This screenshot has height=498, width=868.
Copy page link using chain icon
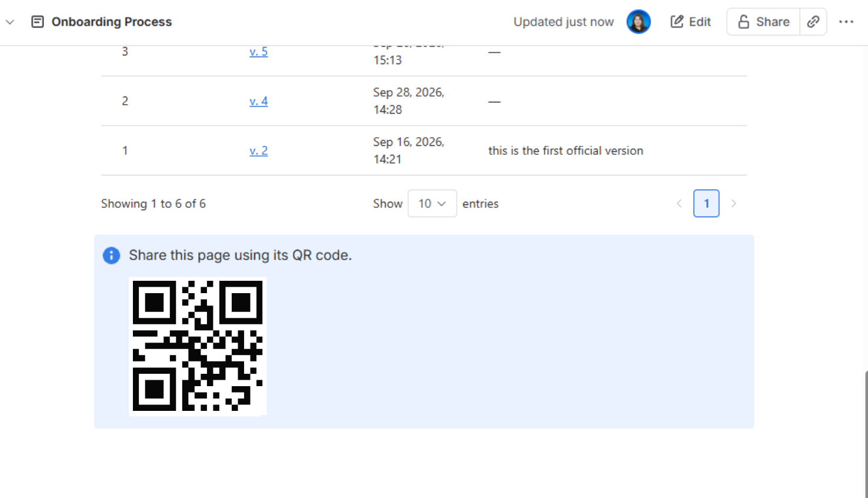(813, 22)
